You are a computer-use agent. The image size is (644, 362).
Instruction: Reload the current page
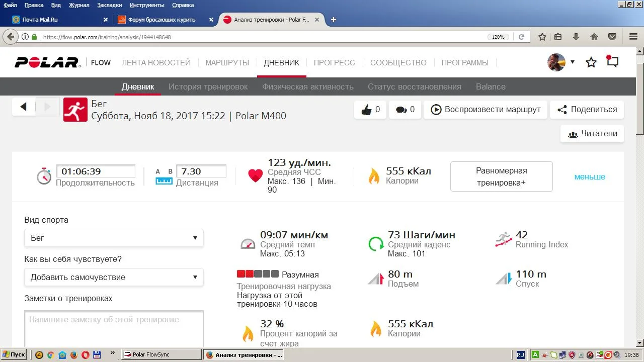521,37
